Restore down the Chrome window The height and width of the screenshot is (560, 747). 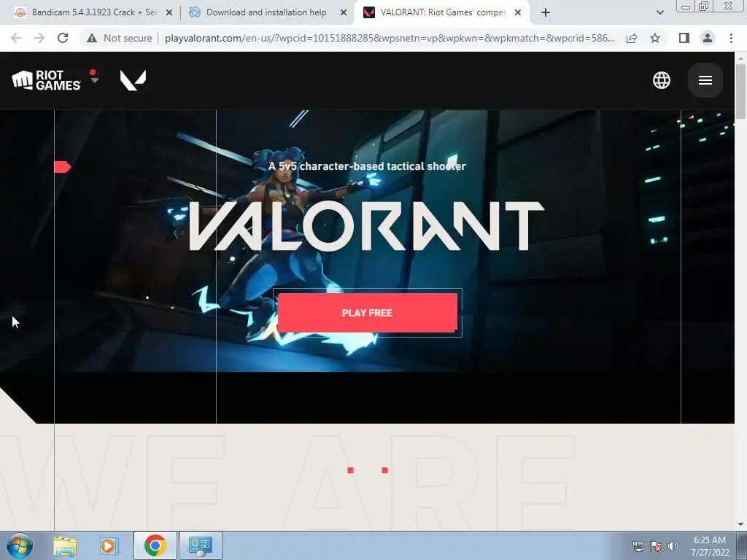click(x=703, y=6)
